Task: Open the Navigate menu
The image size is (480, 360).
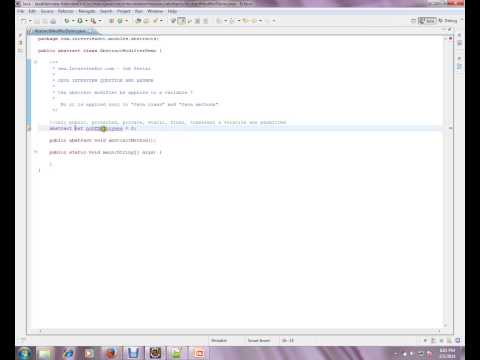Action: (x=87, y=11)
